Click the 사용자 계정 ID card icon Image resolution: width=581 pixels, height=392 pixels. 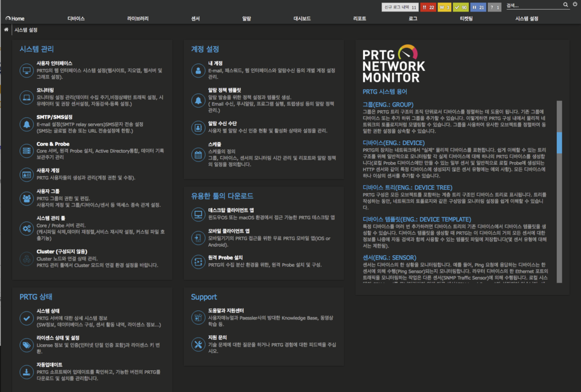click(27, 174)
